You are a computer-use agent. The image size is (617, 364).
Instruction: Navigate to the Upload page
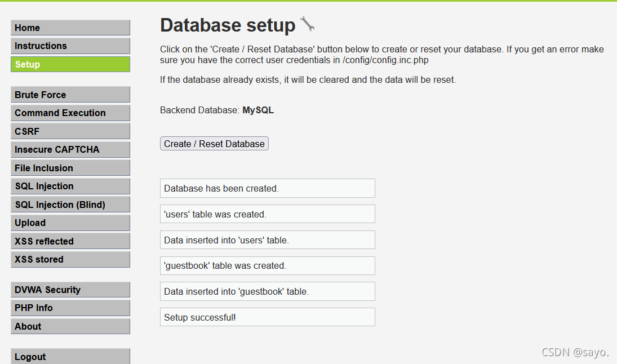[70, 223]
